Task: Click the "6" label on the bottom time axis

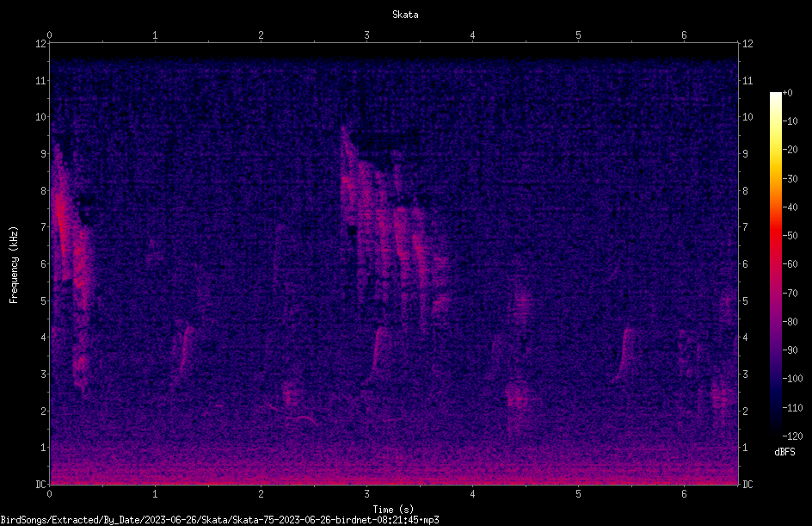Action: click(684, 494)
